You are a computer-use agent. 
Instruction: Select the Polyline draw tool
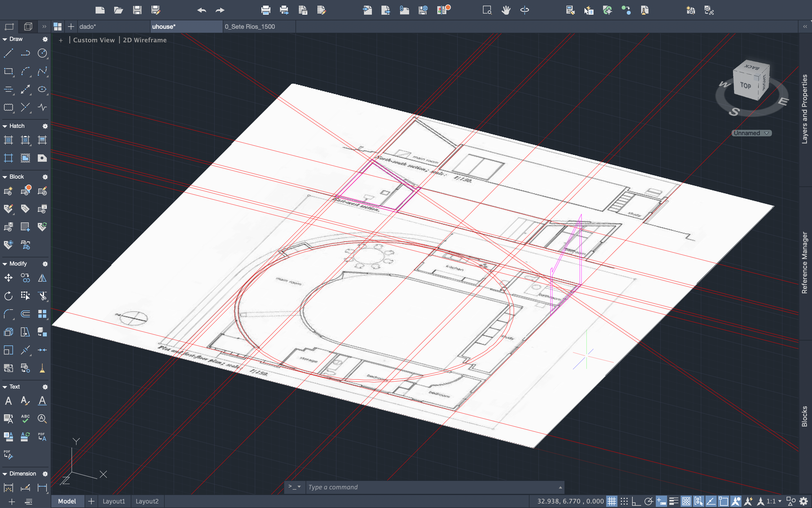coord(25,53)
